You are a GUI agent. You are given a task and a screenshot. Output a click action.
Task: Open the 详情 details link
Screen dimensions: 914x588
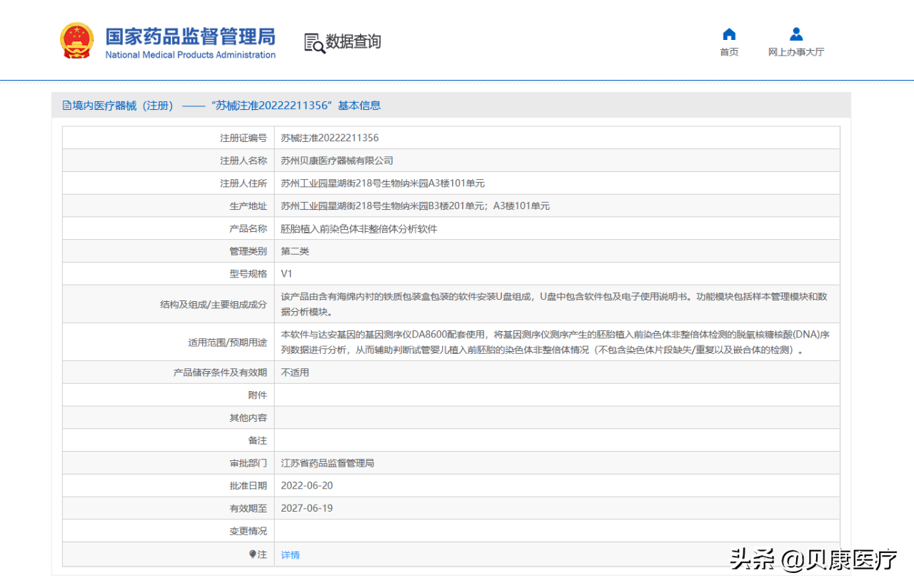(x=291, y=554)
